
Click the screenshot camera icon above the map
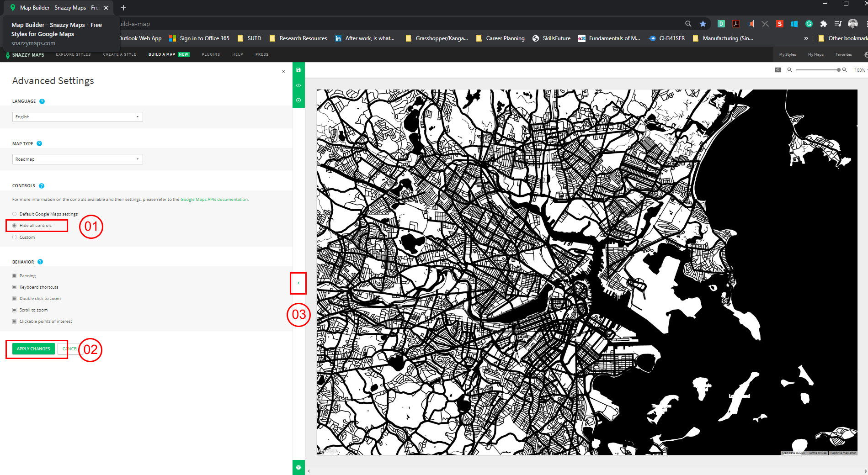[777, 69]
